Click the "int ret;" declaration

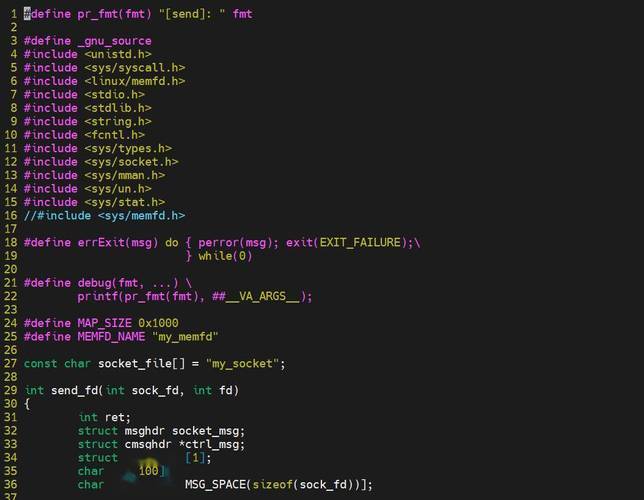pyautogui.click(x=105, y=417)
